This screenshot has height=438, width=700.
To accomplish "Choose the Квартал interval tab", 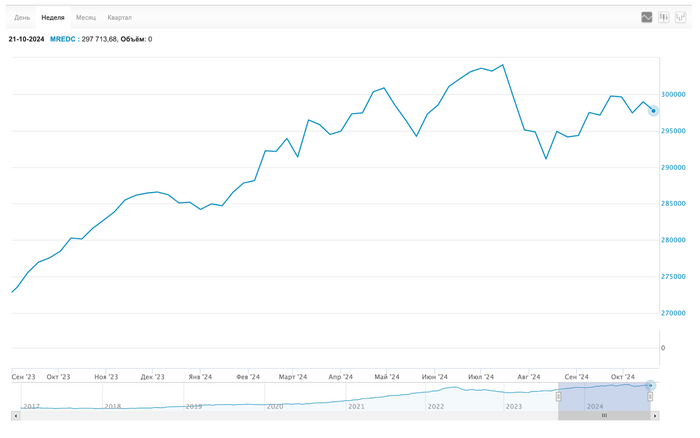I will coord(119,18).
